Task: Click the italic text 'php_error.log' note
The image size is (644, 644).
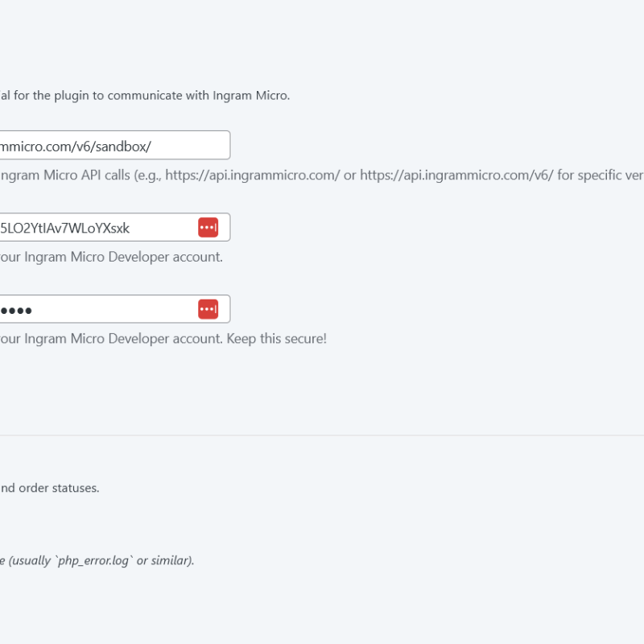Action: point(97,561)
